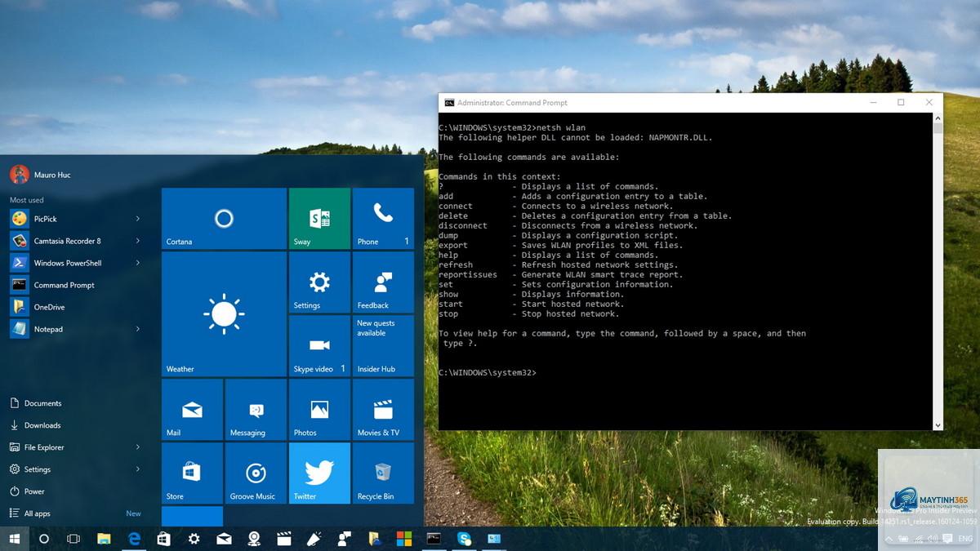Click the 'NAPMONTR.DLL' error line
This screenshot has height=551, width=980.
point(575,138)
